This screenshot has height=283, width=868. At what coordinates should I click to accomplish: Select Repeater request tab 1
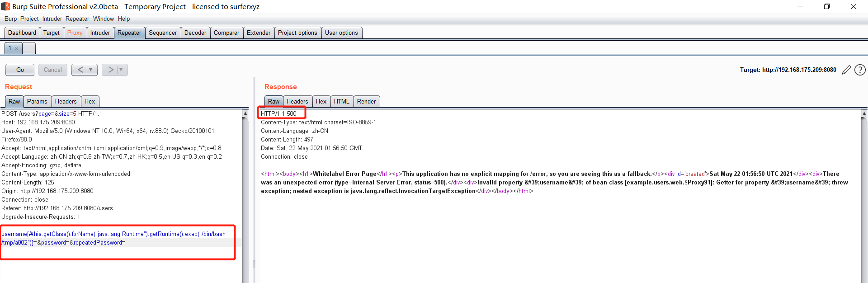tap(9, 48)
